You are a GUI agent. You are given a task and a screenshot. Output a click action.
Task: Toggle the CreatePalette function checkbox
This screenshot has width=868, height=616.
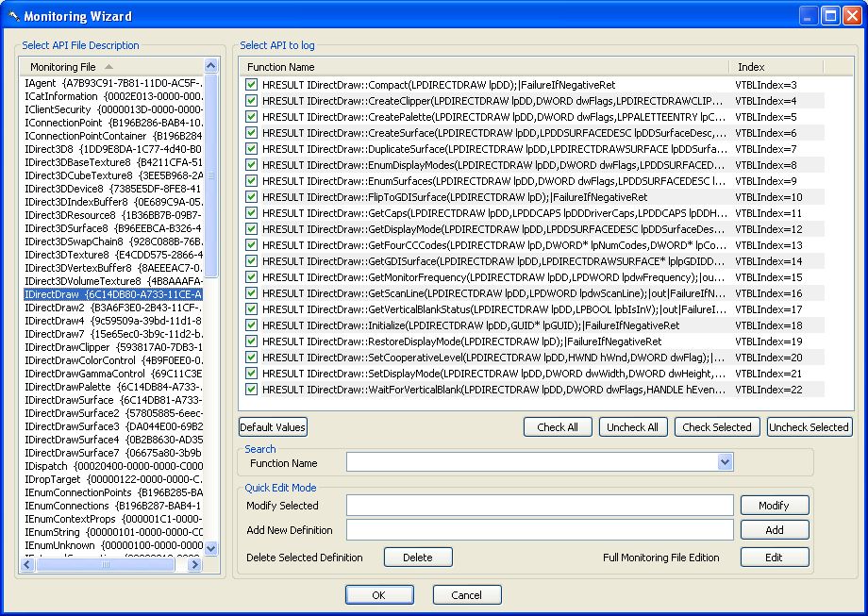tap(251, 117)
